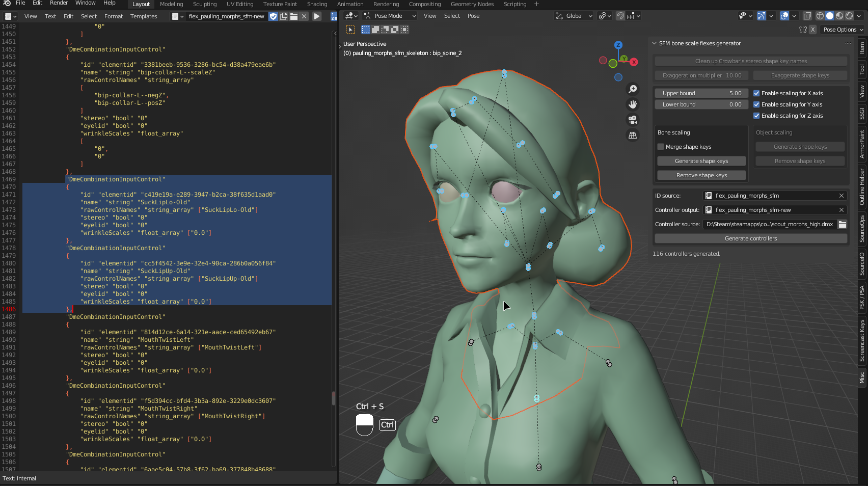
Task: Click the pan hand viewport gizmo
Action: pos(633,104)
